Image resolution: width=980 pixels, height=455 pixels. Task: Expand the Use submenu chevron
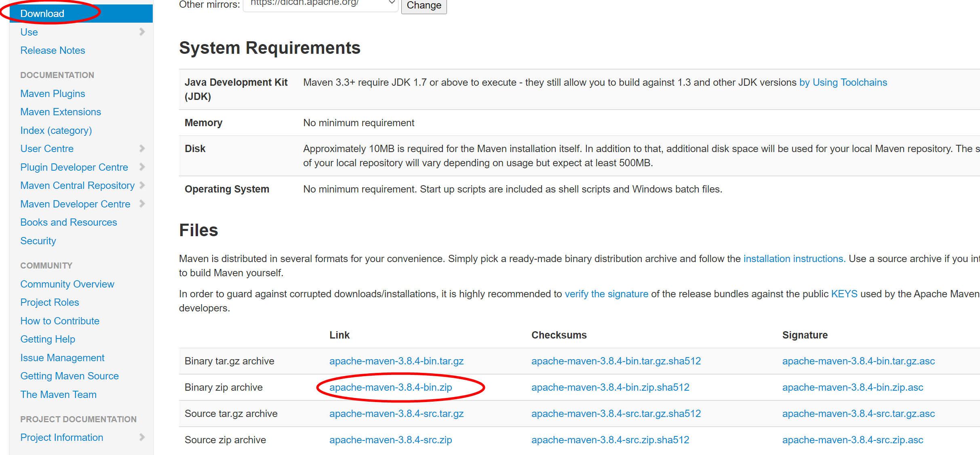pos(142,32)
